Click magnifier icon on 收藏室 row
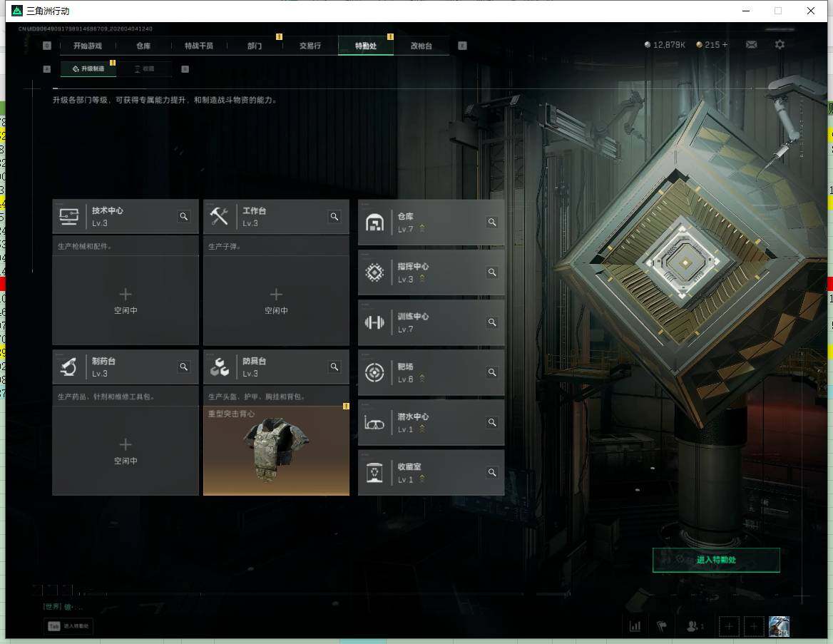Image resolution: width=833 pixels, height=644 pixels. click(x=492, y=472)
